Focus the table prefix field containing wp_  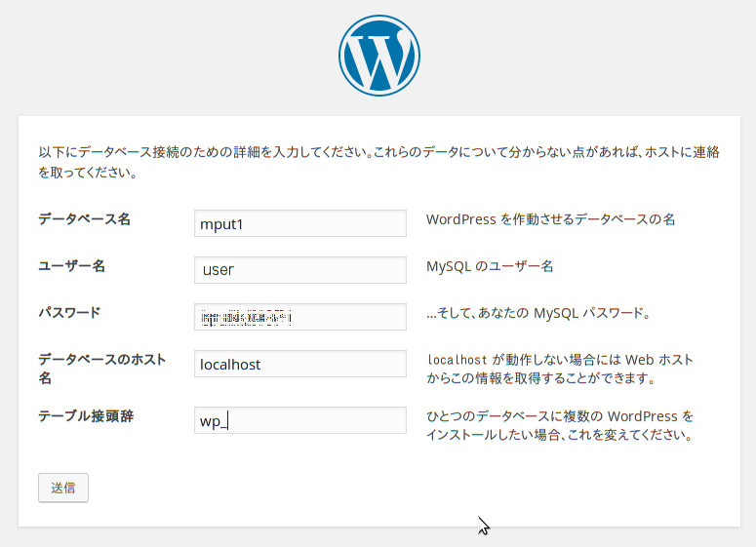pos(300,420)
